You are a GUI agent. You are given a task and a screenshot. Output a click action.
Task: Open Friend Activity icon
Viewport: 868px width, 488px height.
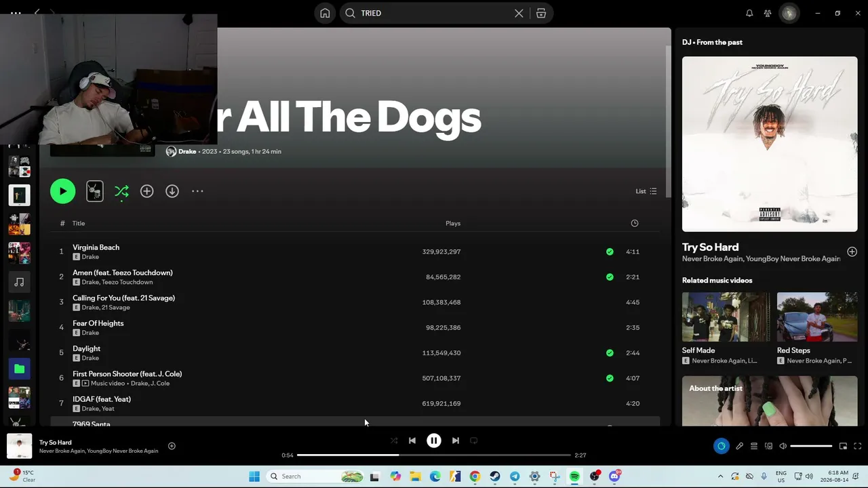click(x=768, y=13)
